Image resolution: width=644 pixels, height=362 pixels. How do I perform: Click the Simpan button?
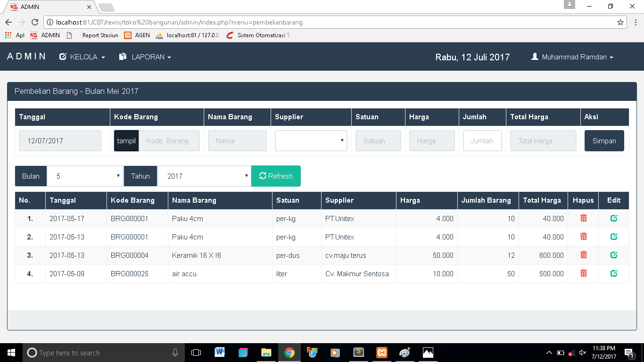pos(604,140)
